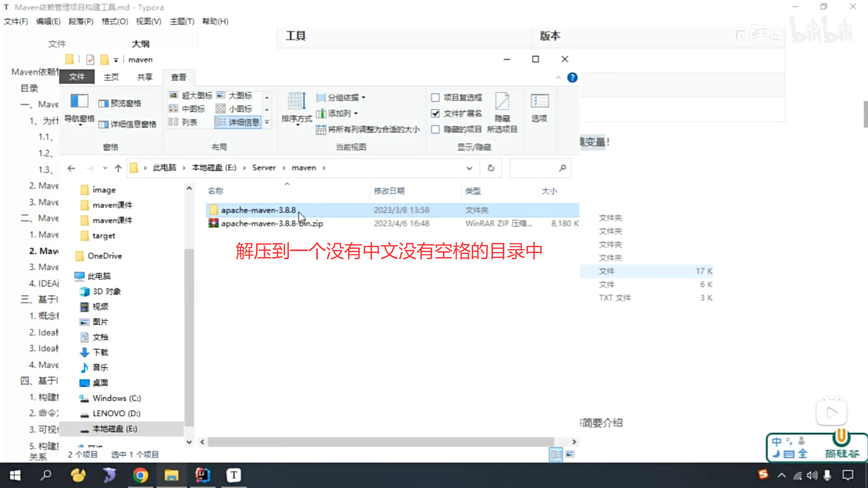The height and width of the screenshot is (488, 868).
Task: Expand the address bar history dropdown
Action: coord(469,168)
